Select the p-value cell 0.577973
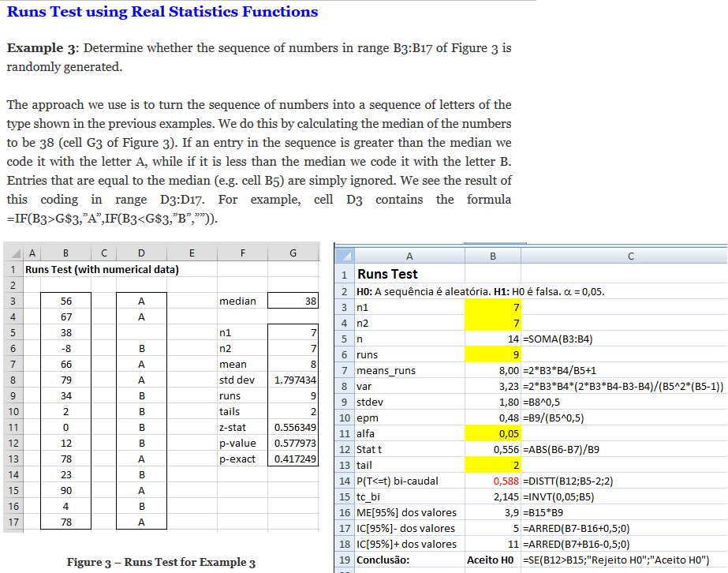 (x=293, y=444)
